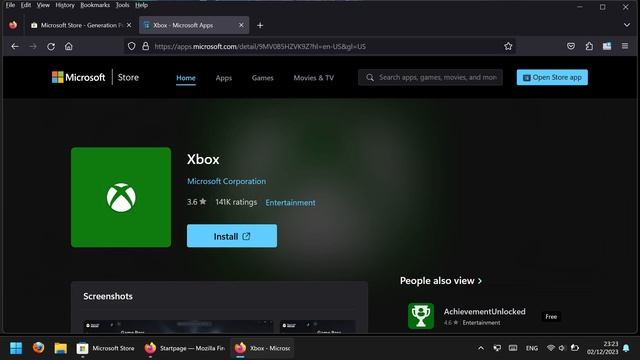The width and height of the screenshot is (640, 360).
Task: Go back using the browser back arrow
Action: 15,47
